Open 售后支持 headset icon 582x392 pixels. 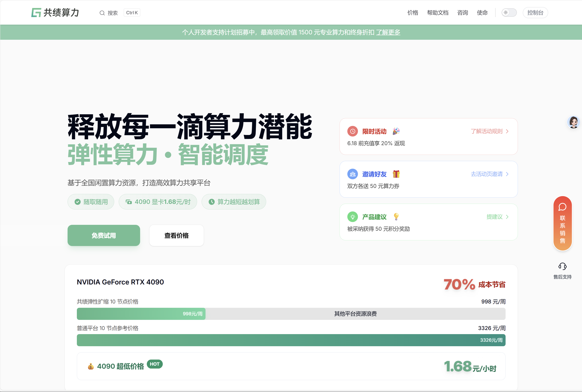pos(562,266)
